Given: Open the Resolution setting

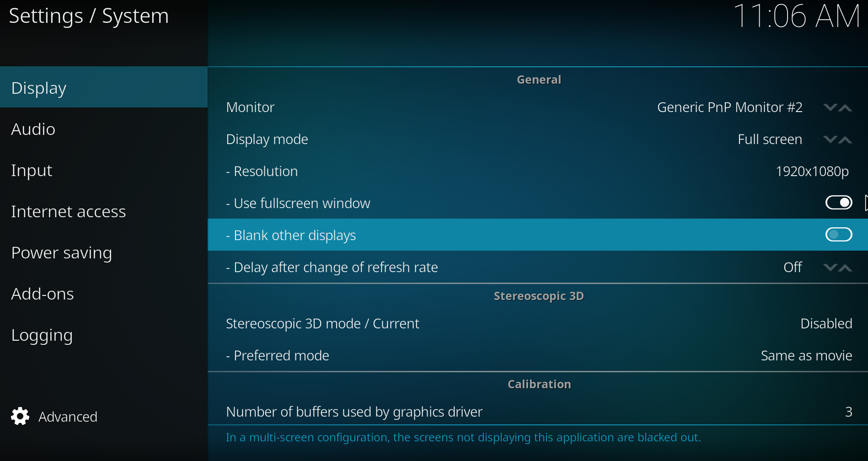Looking at the screenshot, I should tap(538, 171).
